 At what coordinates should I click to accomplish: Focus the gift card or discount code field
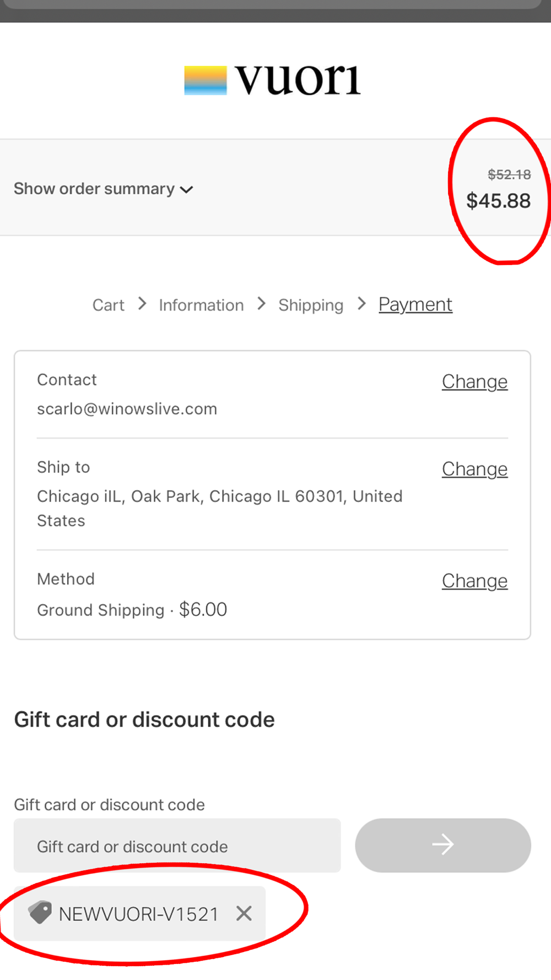click(177, 846)
